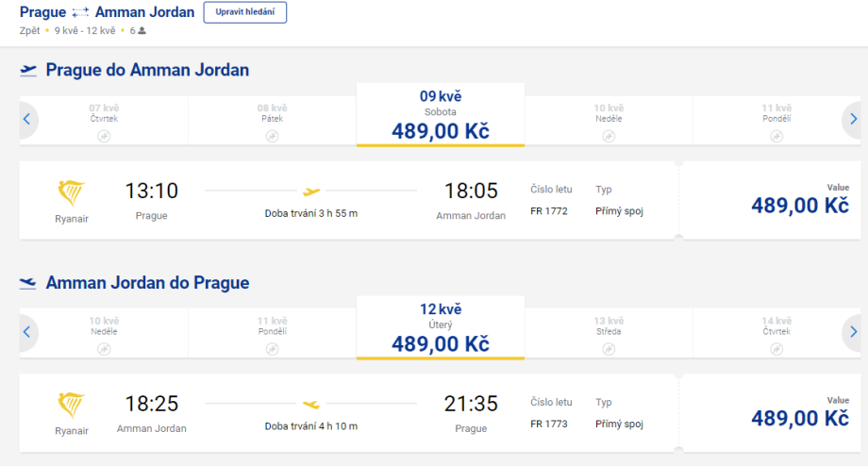The width and height of the screenshot is (868, 466).
Task: Click the passengers icon next to 6
Action: (142, 30)
